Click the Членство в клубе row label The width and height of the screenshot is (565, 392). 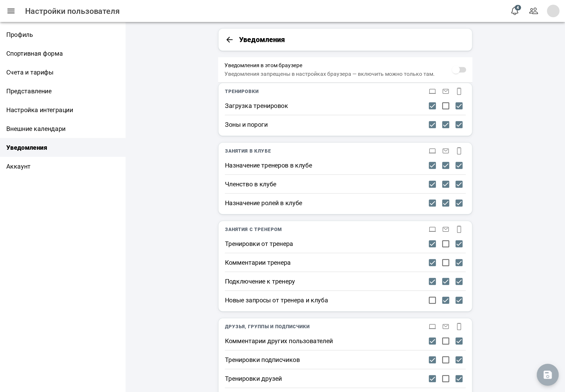click(x=251, y=184)
